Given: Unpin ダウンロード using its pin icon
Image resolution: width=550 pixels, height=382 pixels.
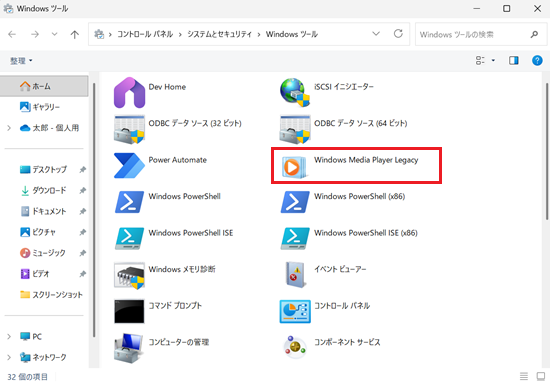Looking at the screenshot, I should (82, 190).
